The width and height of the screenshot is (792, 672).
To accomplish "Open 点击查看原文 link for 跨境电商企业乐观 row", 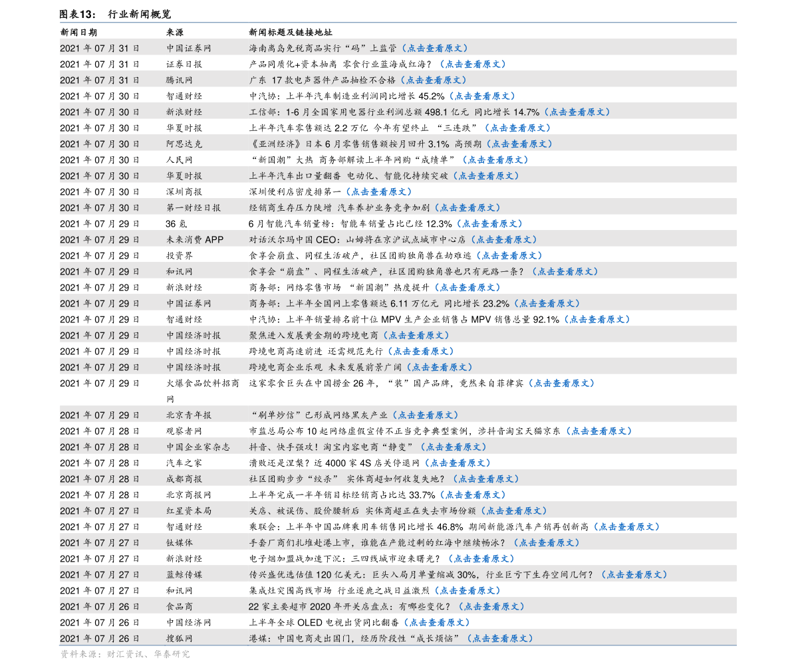I will click(440, 368).
